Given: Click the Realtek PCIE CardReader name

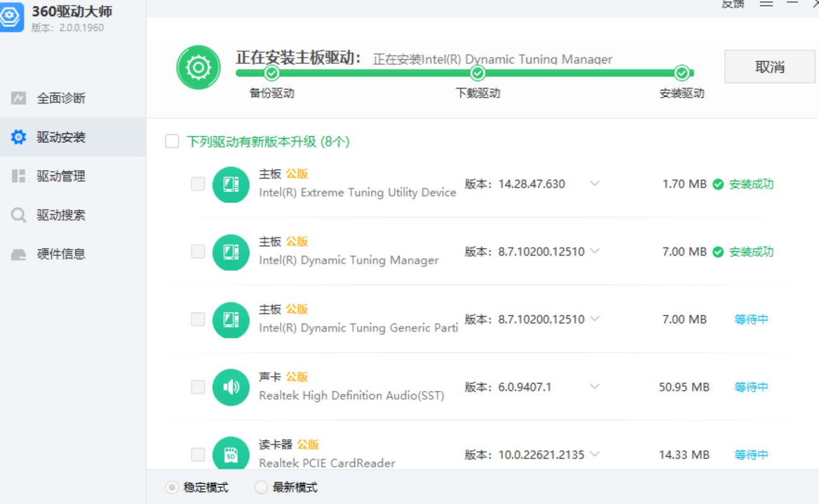Looking at the screenshot, I should 327,463.
